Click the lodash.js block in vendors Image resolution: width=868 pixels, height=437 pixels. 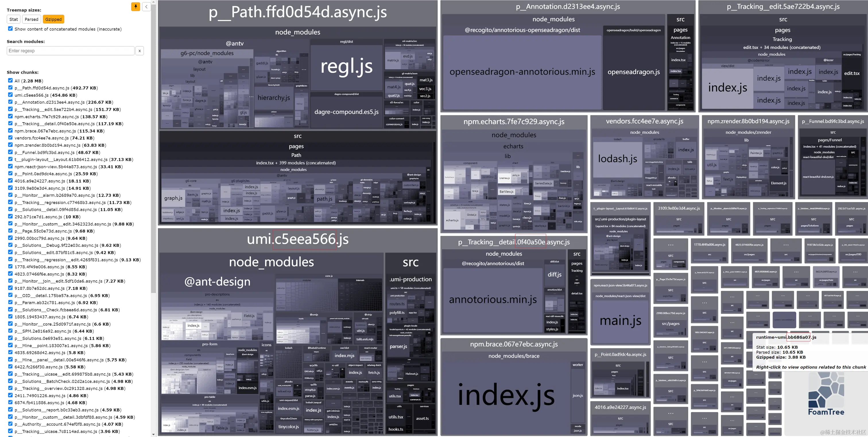tap(617, 159)
